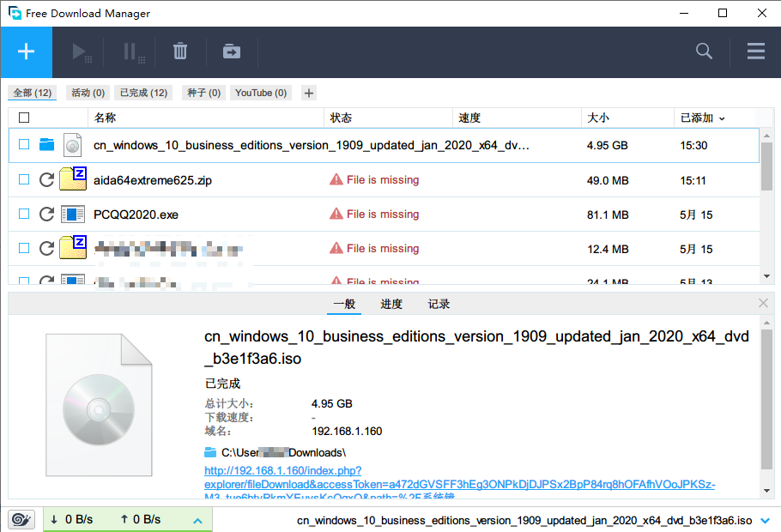This screenshot has width=781, height=532.
Task: Start all downloads with the play icon
Action: click(82, 51)
